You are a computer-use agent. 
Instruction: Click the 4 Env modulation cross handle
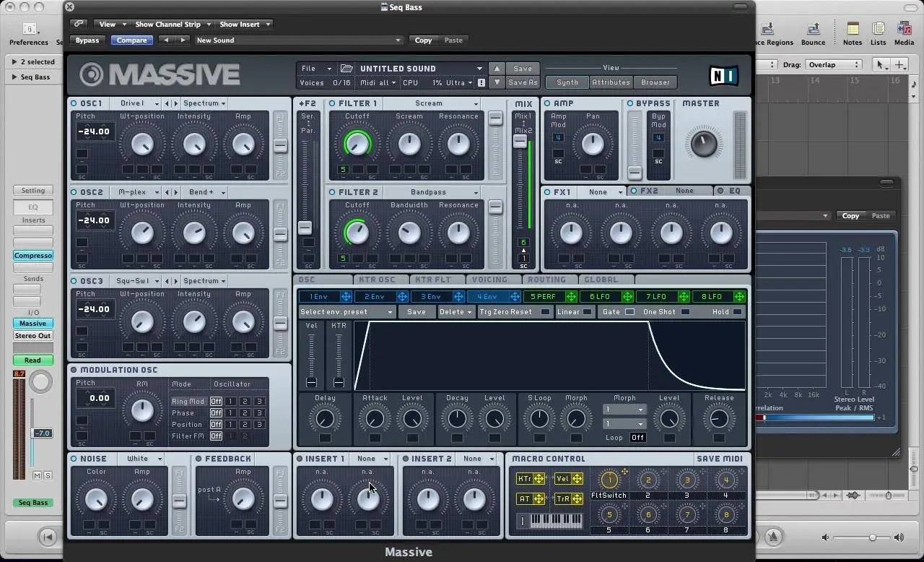(x=515, y=297)
